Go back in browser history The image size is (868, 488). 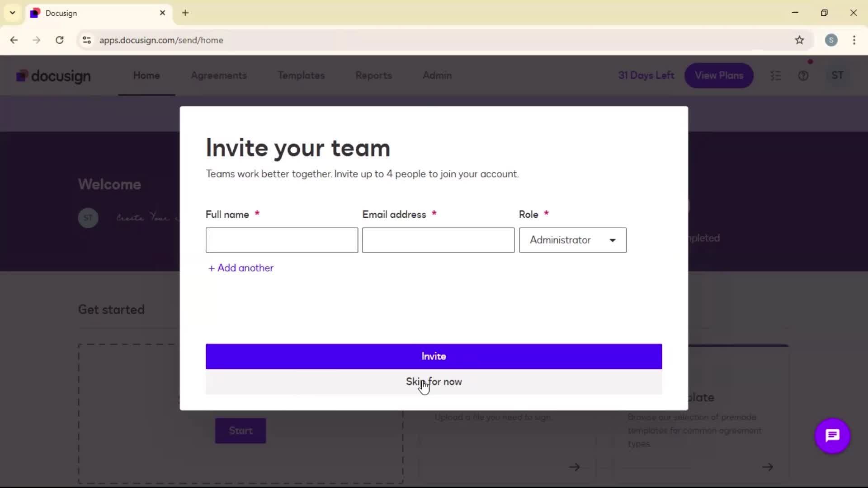click(14, 40)
